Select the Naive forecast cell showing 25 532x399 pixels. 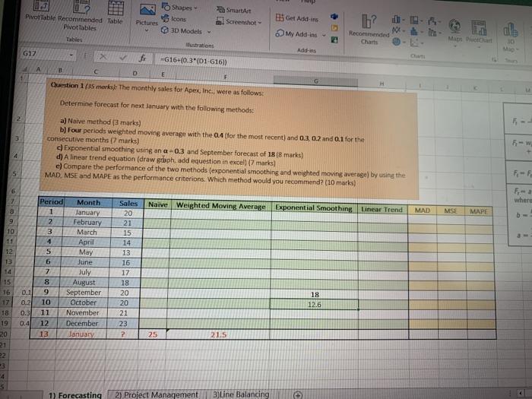(153, 334)
